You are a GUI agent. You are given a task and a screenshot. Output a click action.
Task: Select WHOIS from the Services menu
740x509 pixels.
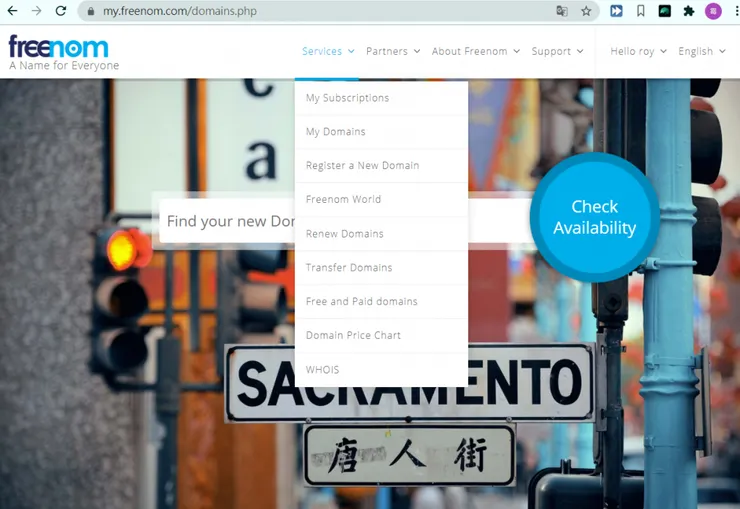click(x=381, y=369)
